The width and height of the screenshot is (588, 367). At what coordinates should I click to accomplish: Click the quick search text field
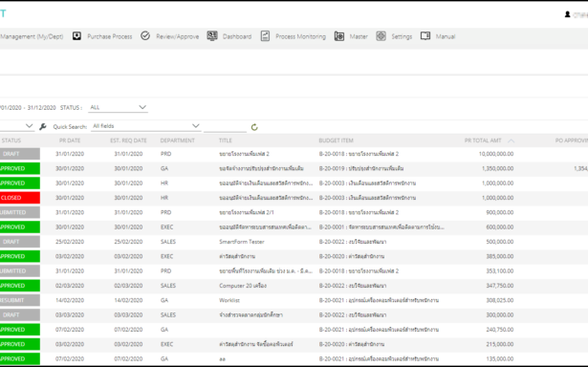pyautogui.click(x=225, y=127)
